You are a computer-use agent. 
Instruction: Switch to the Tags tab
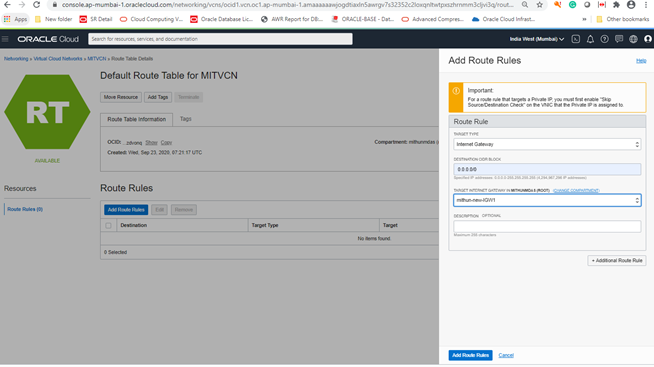(x=186, y=119)
